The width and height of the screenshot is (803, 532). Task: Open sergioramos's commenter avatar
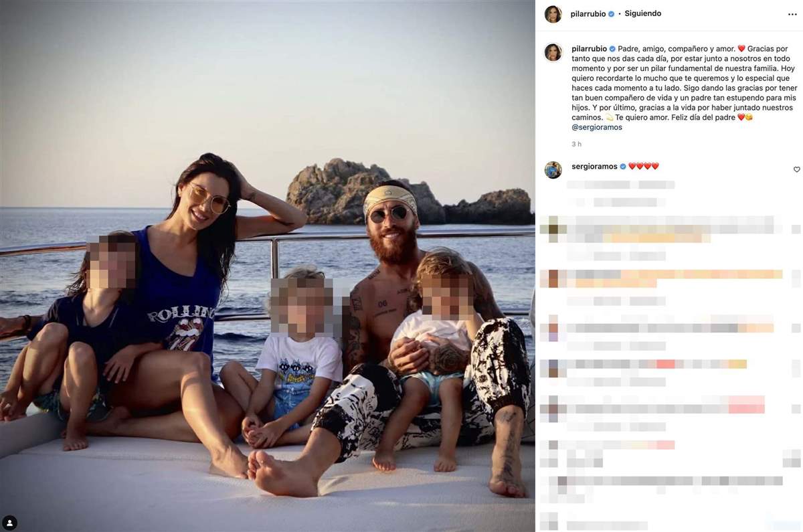coord(553,170)
